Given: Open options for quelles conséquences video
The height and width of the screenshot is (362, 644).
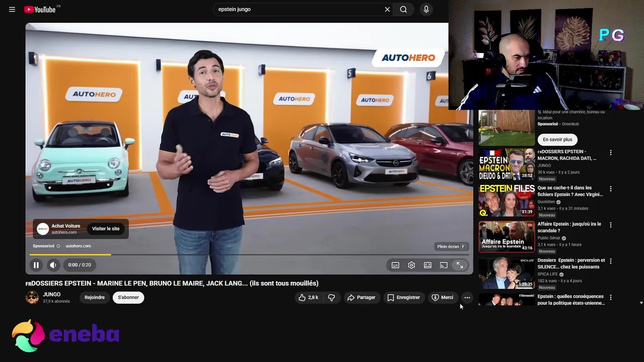Looking at the screenshot, I should 611,297.
